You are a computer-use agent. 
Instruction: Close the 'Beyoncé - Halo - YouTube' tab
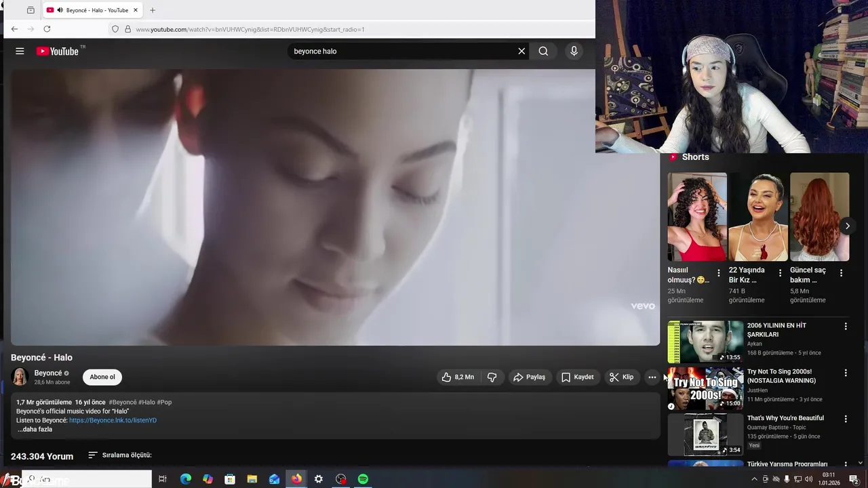click(136, 10)
